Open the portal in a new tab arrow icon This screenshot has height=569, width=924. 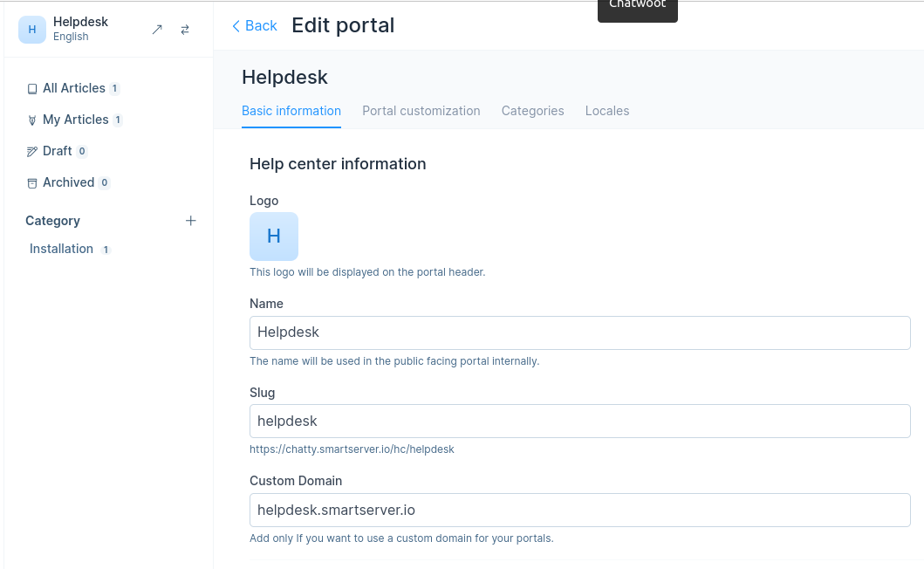[157, 30]
